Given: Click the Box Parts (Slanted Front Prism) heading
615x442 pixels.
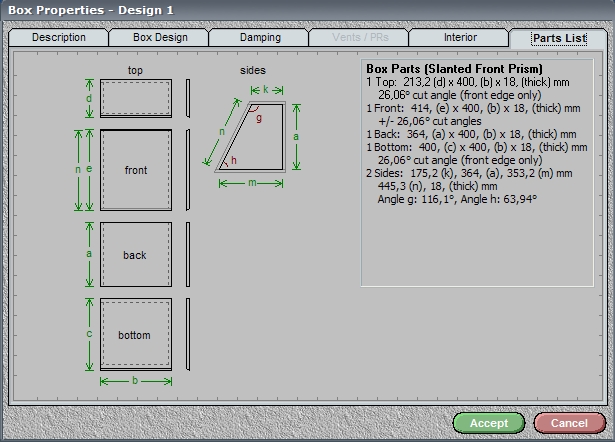Looking at the screenshot, I should click(454, 69).
